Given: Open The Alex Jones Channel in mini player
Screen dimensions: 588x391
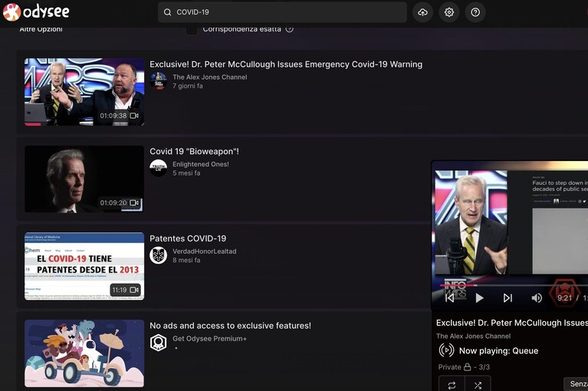Looking at the screenshot, I should click(473, 337).
